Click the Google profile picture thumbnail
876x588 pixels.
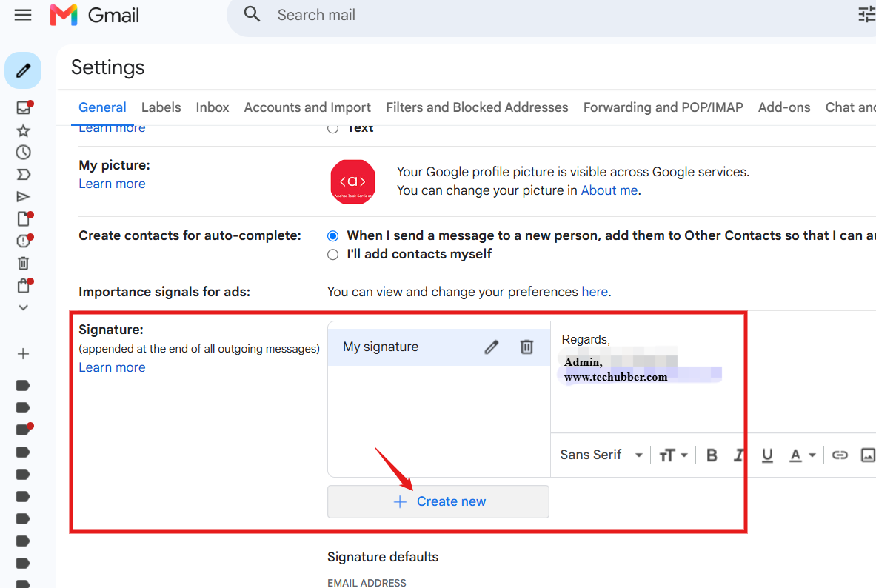point(352,181)
